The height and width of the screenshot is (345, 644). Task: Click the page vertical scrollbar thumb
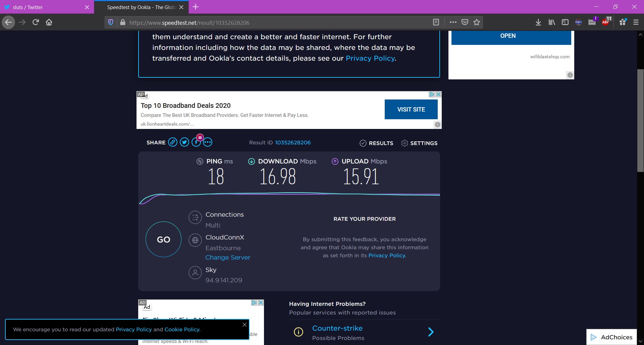[640, 121]
